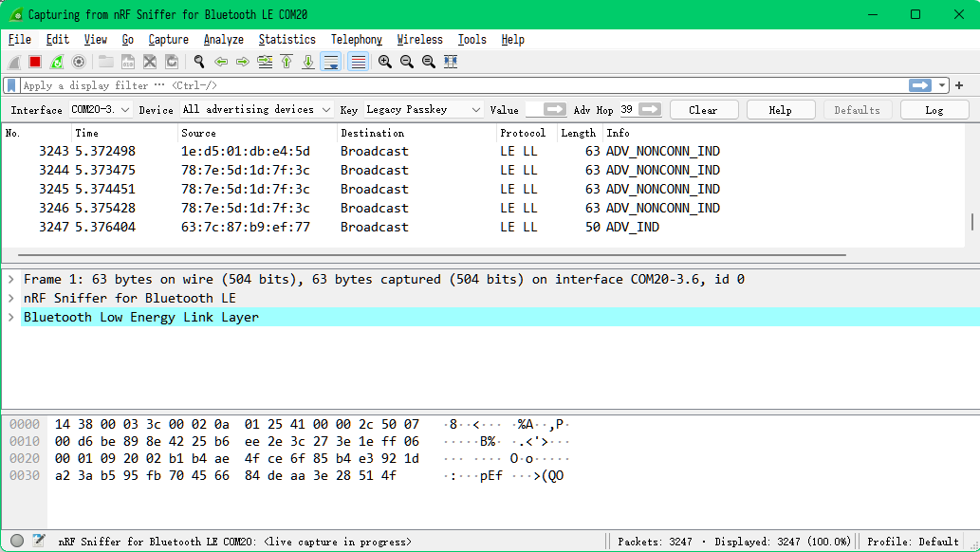Go to the last packet

click(309, 61)
